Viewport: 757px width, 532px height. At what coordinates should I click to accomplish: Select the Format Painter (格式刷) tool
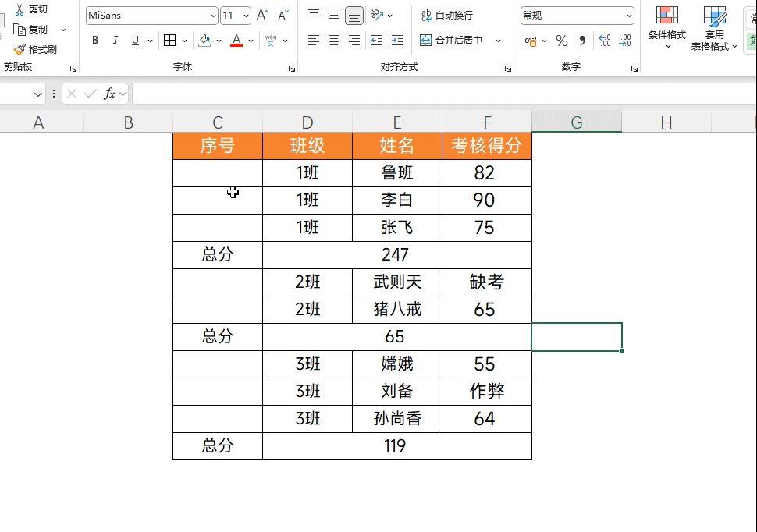(35, 49)
